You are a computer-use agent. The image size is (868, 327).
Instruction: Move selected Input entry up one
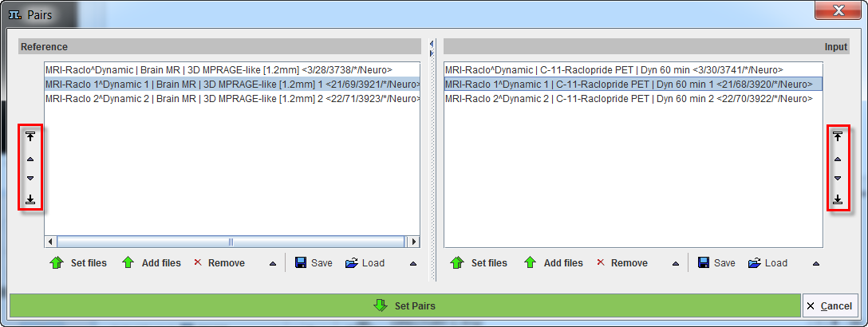(838, 160)
